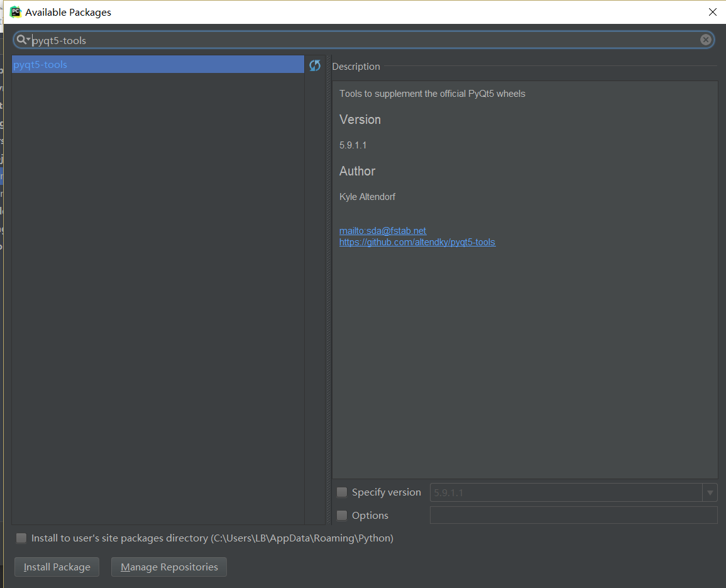The width and height of the screenshot is (726, 588).
Task: Open the pyqt5-tools GitHub link
Action: pyautogui.click(x=417, y=242)
